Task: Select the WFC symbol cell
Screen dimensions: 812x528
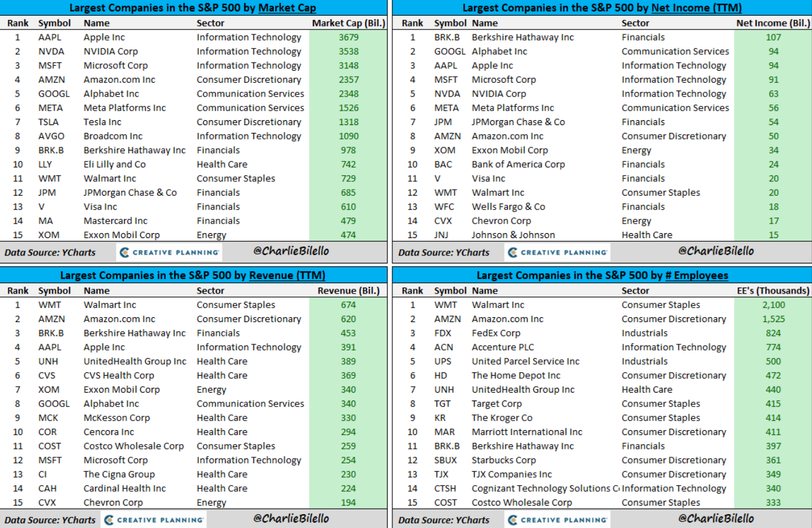Action: coord(444,207)
